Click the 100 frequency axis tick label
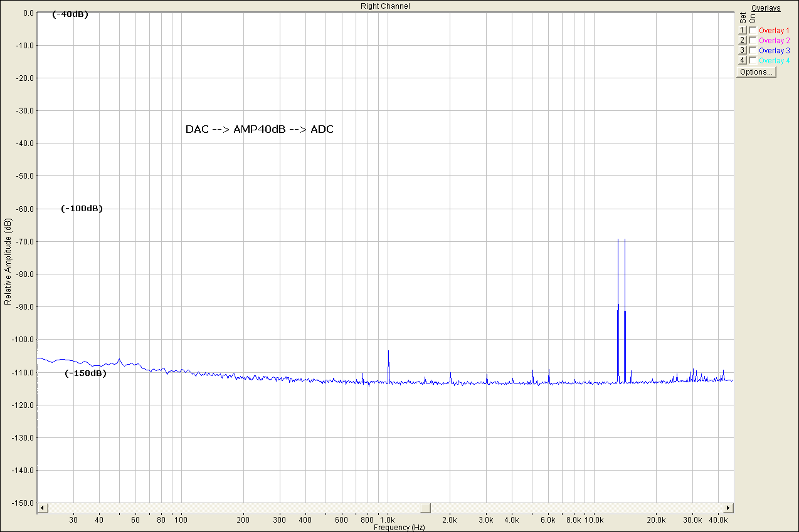The height and width of the screenshot is (532, 799). coord(181,520)
